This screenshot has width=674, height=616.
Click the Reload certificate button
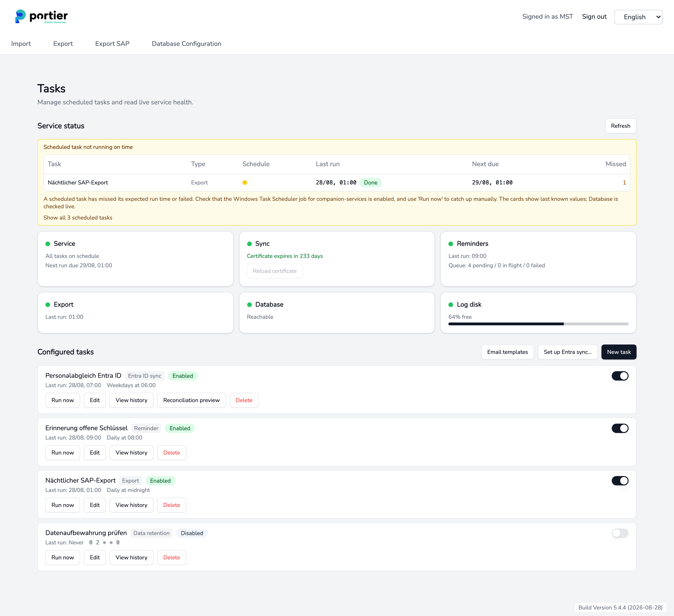click(x=275, y=271)
